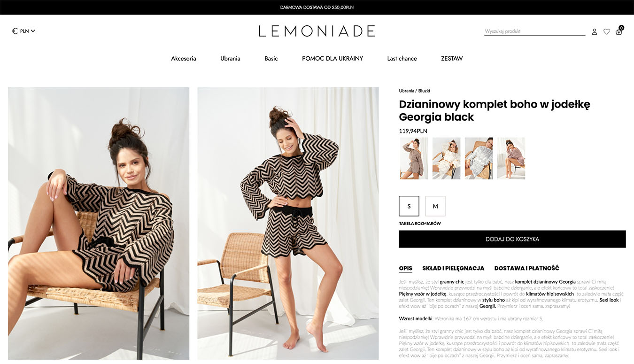634x364 pixels.
Task: Open the Ubrania menu
Action: pyautogui.click(x=230, y=59)
